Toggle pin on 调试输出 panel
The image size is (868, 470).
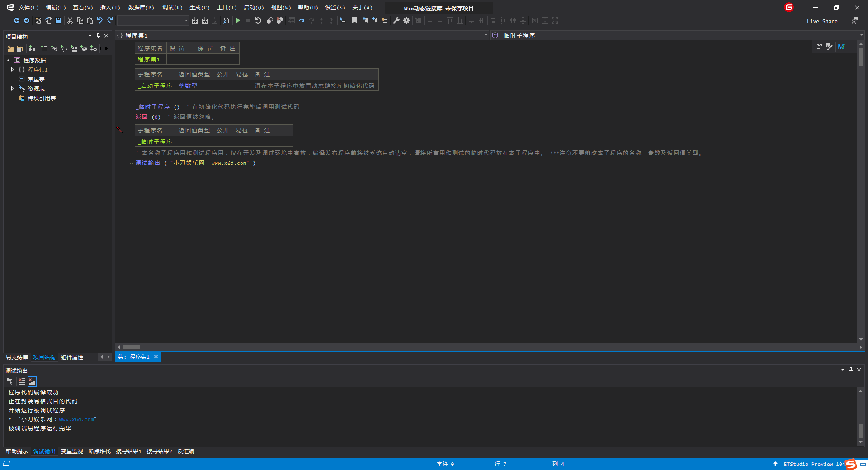[x=851, y=370]
